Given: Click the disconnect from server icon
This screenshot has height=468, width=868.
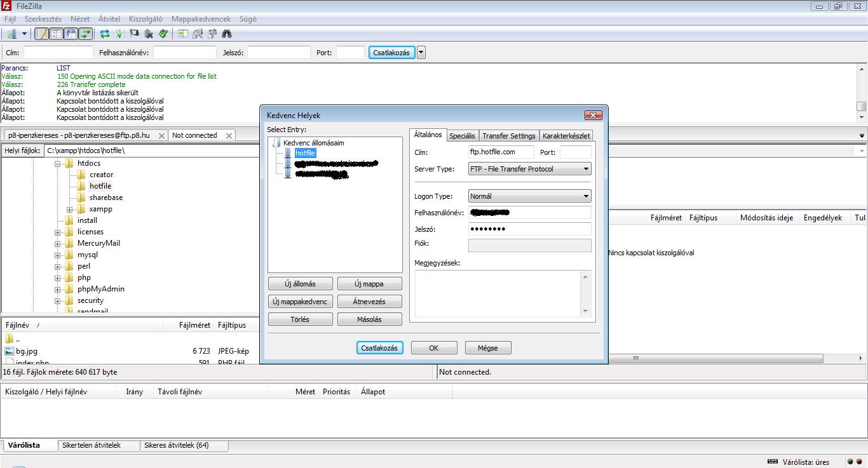Looking at the screenshot, I should coord(149,34).
